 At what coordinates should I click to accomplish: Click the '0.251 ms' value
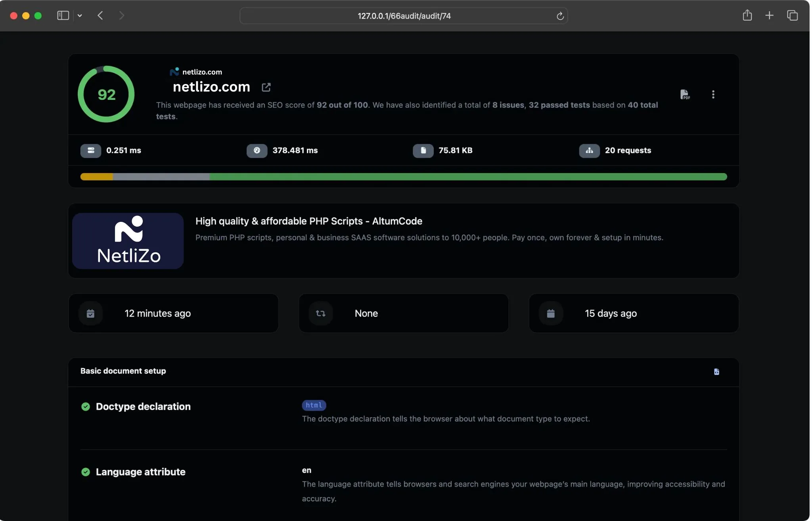point(124,151)
